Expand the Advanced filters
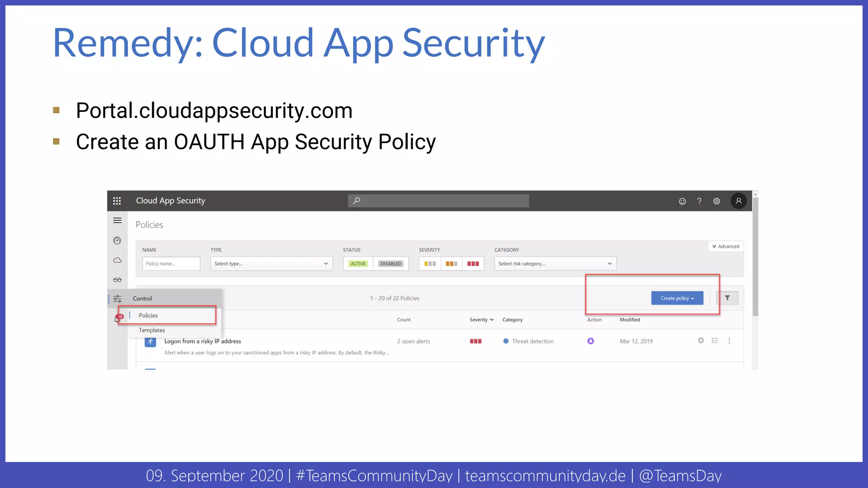Viewport: 868px width, 488px height. (x=726, y=247)
